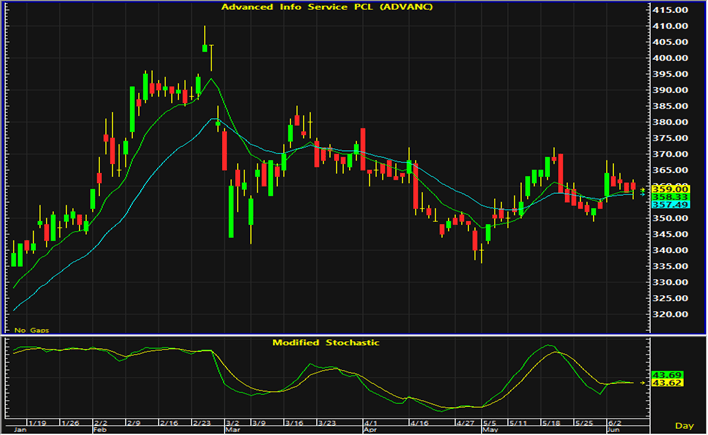Click the 6/2 date label
The height and width of the screenshot is (435, 708).
(615, 423)
